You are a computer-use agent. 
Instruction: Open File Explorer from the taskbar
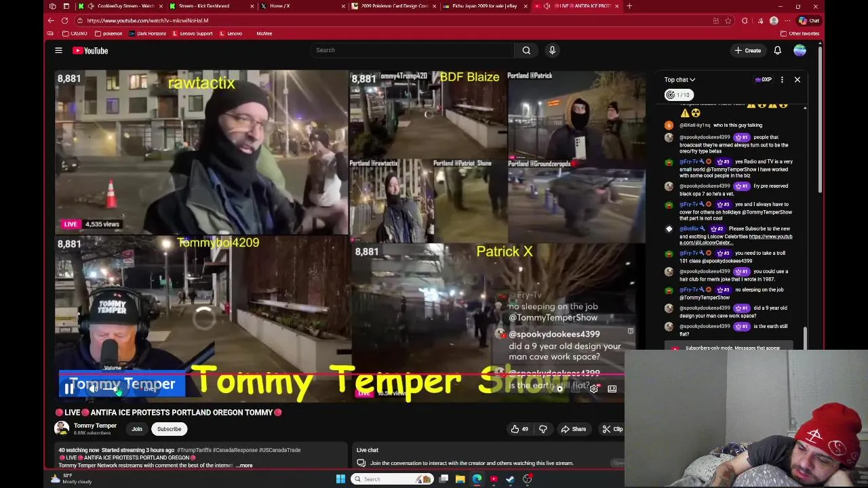coord(460,479)
